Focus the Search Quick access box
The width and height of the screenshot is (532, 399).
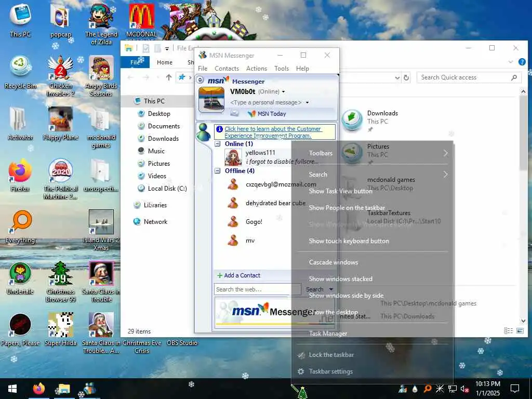[469, 77]
